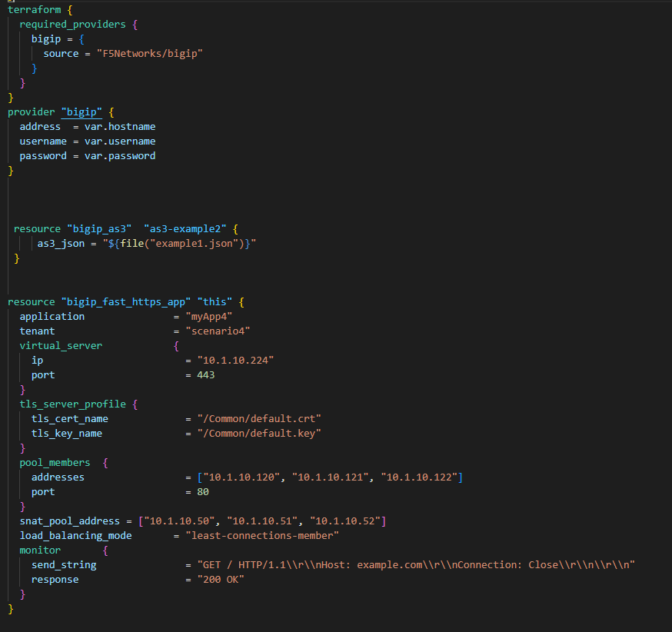Click the 'application' attribute name
The image size is (672, 632).
(52, 317)
